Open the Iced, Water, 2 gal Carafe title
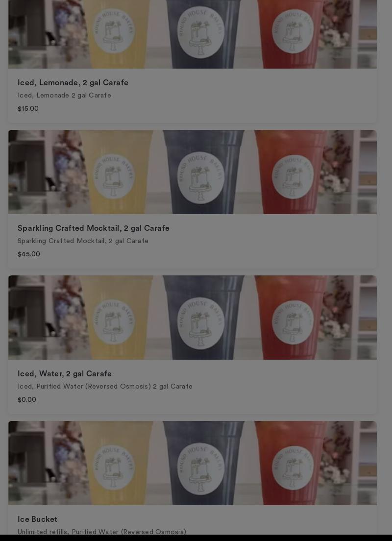Image resolution: width=392 pixels, height=541 pixels. click(x=65, y=374)
